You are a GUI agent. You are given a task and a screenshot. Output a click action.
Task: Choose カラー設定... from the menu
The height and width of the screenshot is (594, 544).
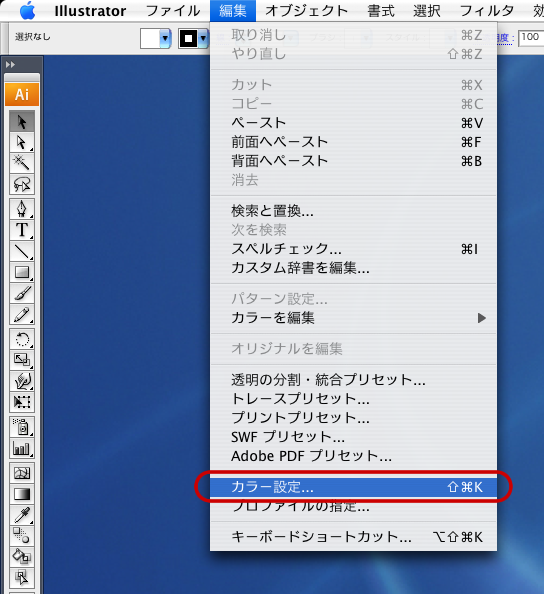[x=353, y=487]
